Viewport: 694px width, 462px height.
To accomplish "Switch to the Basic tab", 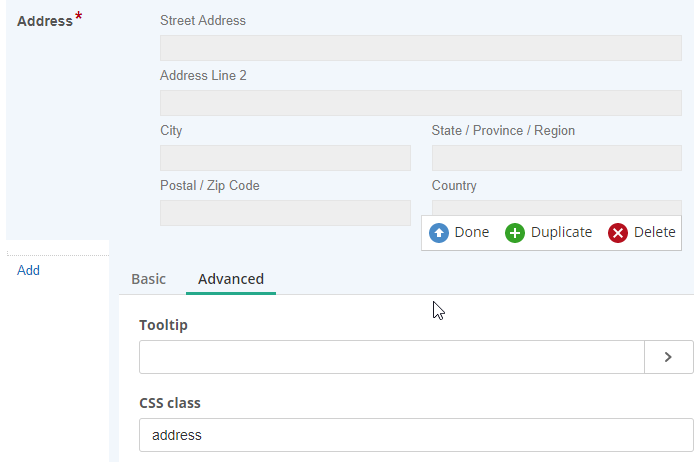I will click(148, 279).
